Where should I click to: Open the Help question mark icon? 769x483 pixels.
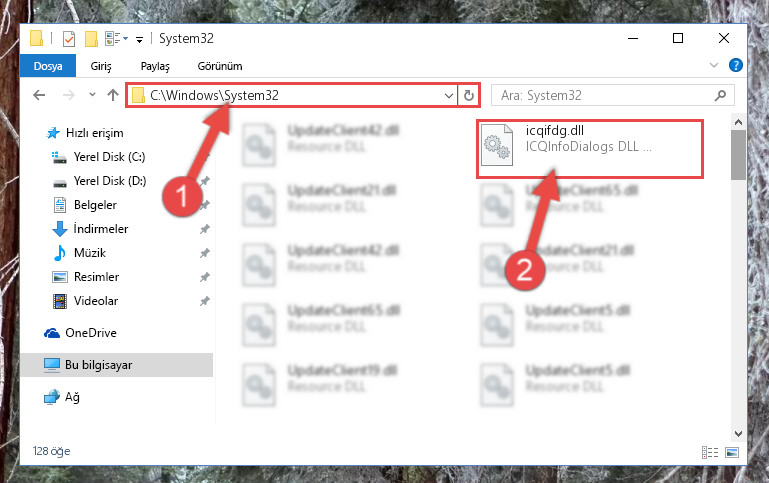(x=736, y=65)
